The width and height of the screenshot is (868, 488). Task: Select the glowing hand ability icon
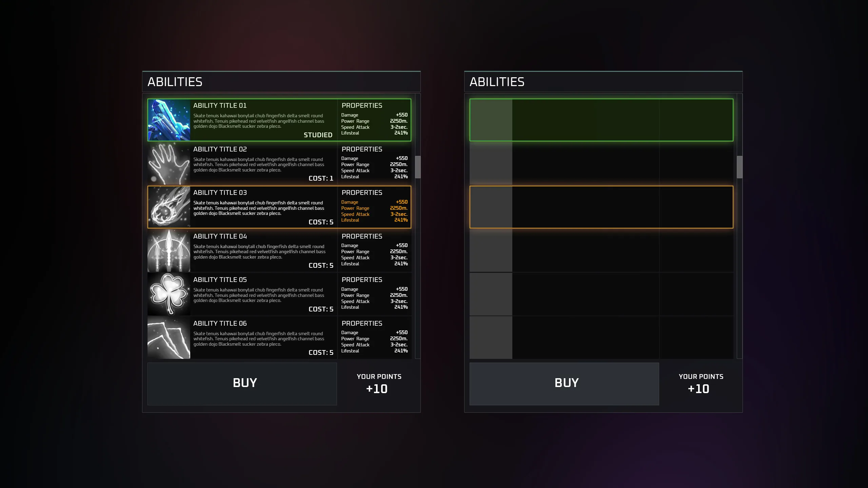point(169,164)
